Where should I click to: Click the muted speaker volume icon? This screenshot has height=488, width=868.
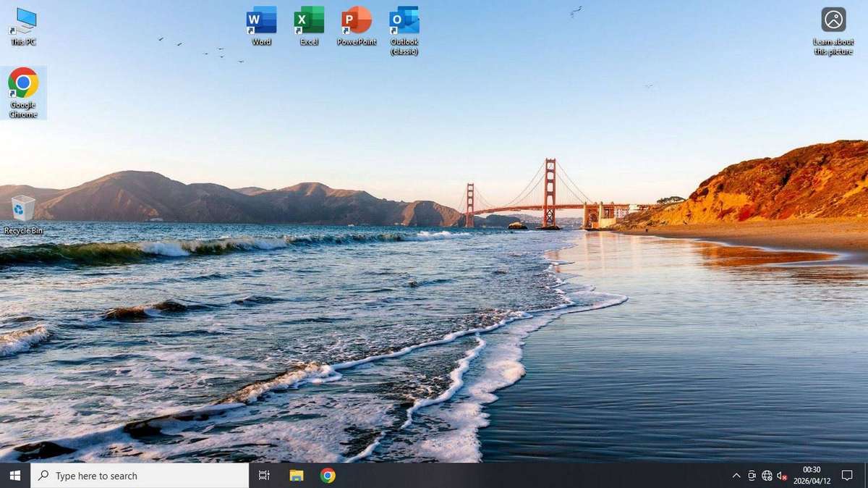pyautogui.click(x=781, y=476)
